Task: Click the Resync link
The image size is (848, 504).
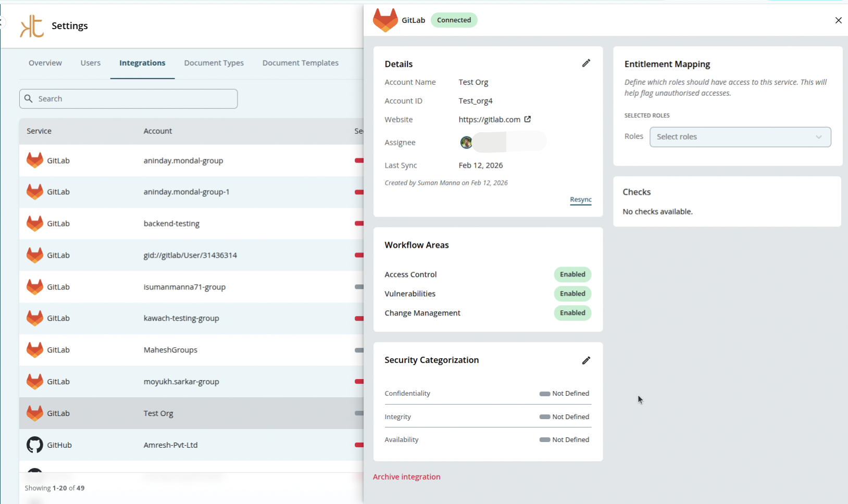Action: tap(580, 199)
